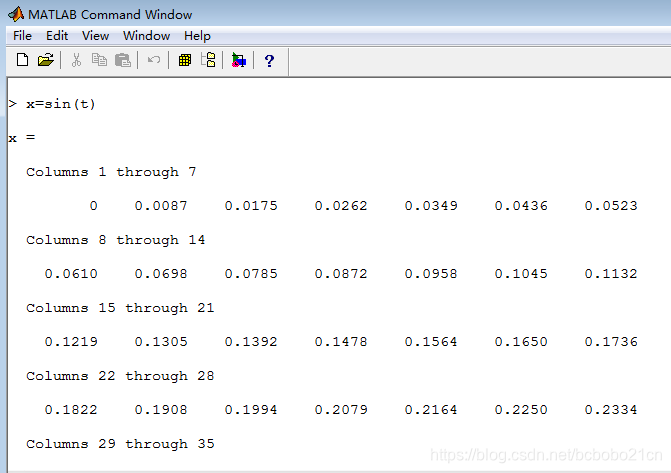The height and width of the screenshot is (473, 671).
Task: Click the Cut scissors icon
Action: (x=77, y=60)
